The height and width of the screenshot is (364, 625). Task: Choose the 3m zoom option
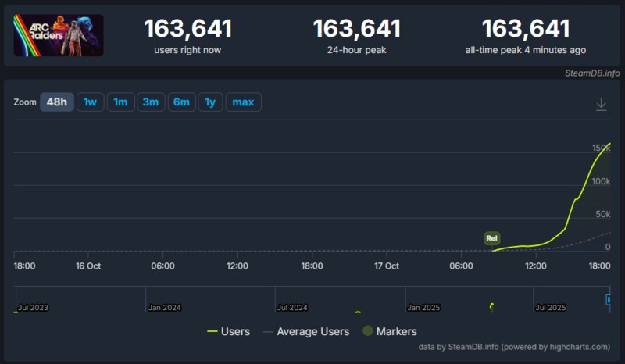point(150,102)
